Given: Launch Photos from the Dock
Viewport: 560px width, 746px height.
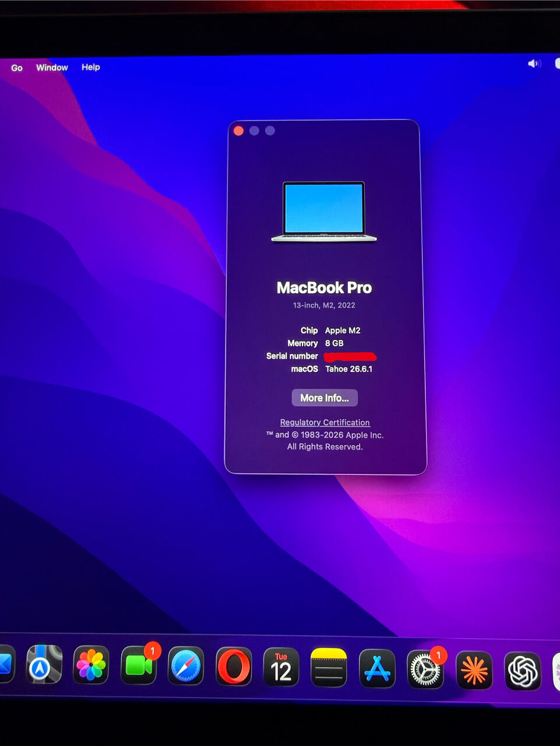Looking at the screenshot, I should click(91, 665).
